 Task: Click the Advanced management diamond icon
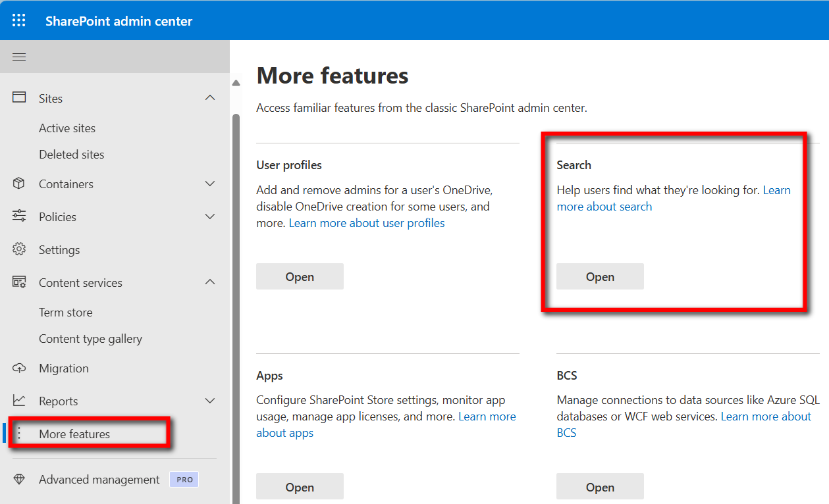point(19,480)
